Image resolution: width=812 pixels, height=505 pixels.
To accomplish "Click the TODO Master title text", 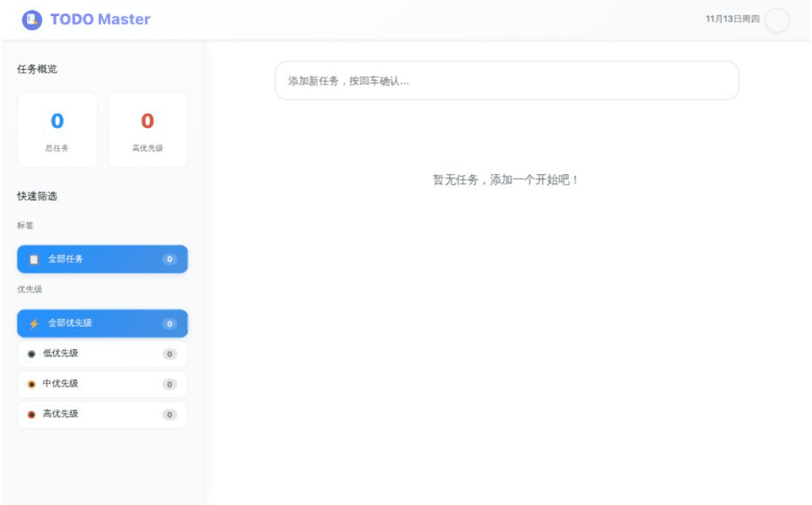I will click(100, 20).
